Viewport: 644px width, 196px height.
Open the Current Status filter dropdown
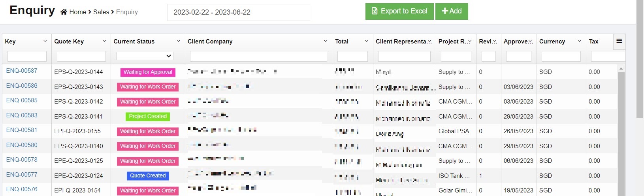coord(145,56)
